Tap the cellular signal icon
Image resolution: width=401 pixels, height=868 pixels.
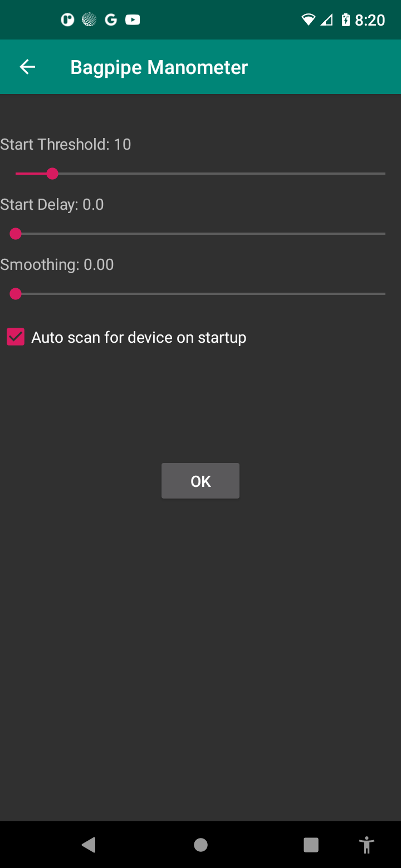point(326,20)
